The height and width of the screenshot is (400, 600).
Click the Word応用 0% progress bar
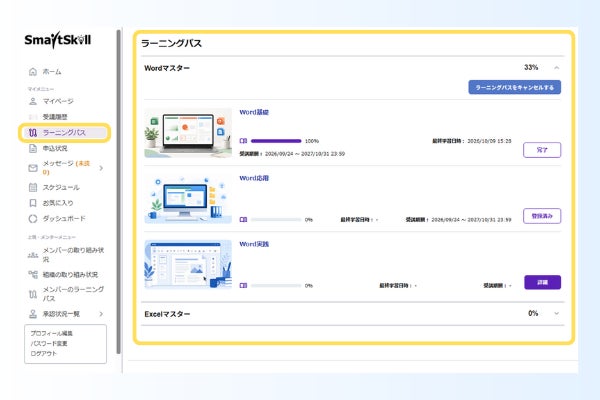click(276, 219)
